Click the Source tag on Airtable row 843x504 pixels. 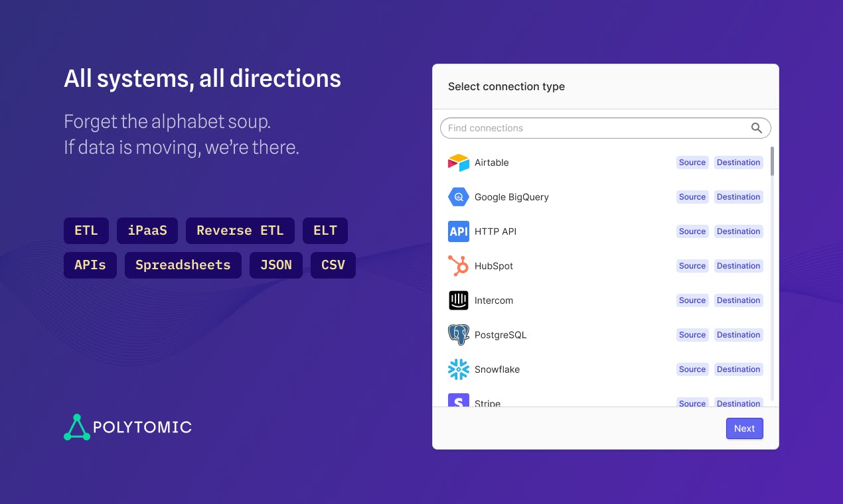pyautogui.click(x=692, y=162)
